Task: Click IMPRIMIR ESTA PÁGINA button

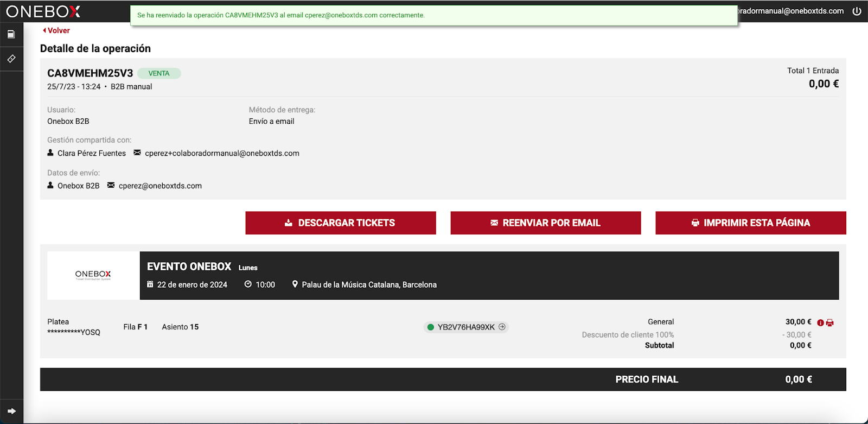Action: pos(751,223)
